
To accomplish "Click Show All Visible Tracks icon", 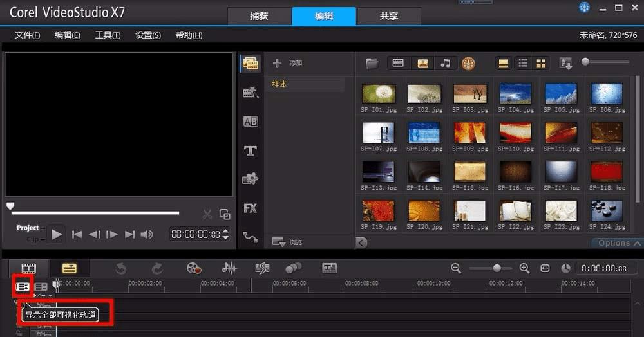I will pyautogui.click(x=23, y=286).
